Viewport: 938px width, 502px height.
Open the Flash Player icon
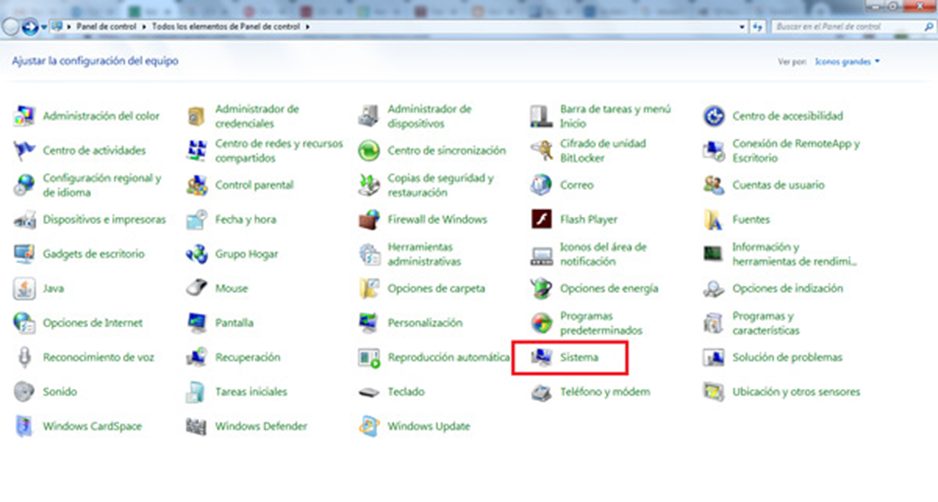[x=541, y=220]
